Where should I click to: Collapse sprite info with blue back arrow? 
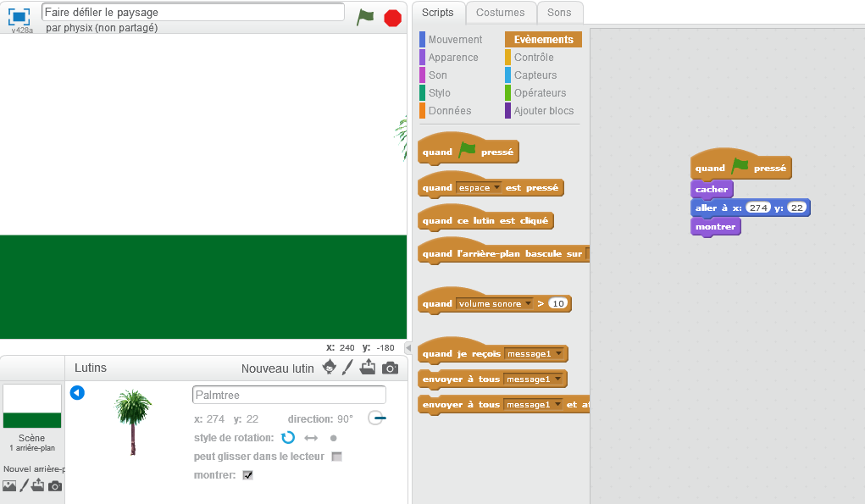click(x=77, y=393)
